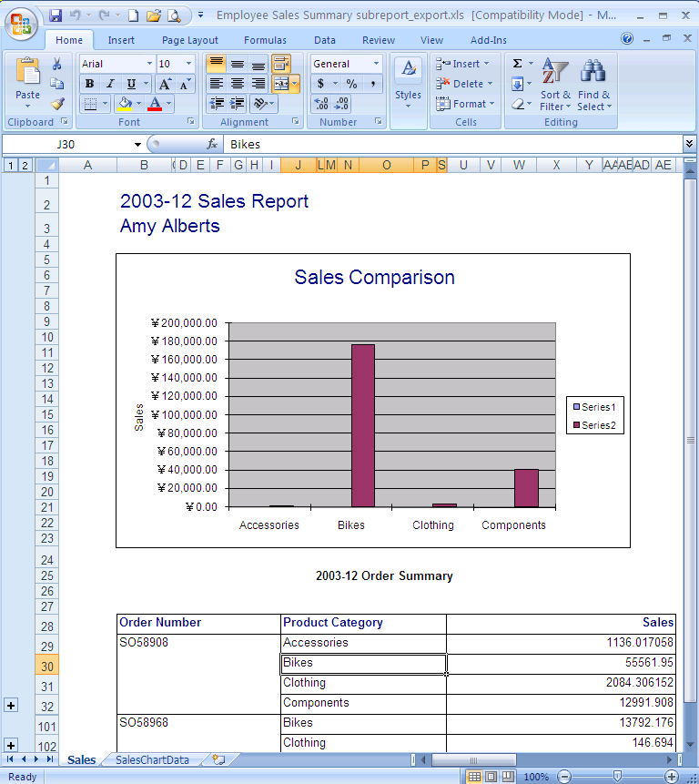Expand the formula bar chevron
This screenshot has height=784, width=699.
pos(690,144)
